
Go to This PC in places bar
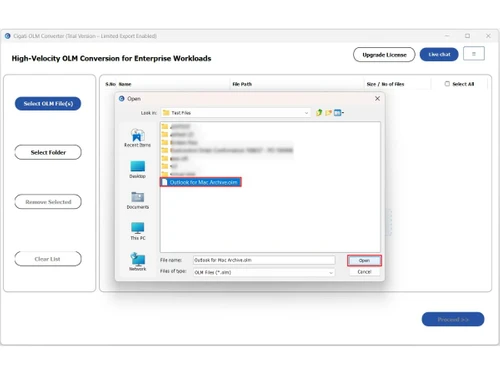[138, 231]
